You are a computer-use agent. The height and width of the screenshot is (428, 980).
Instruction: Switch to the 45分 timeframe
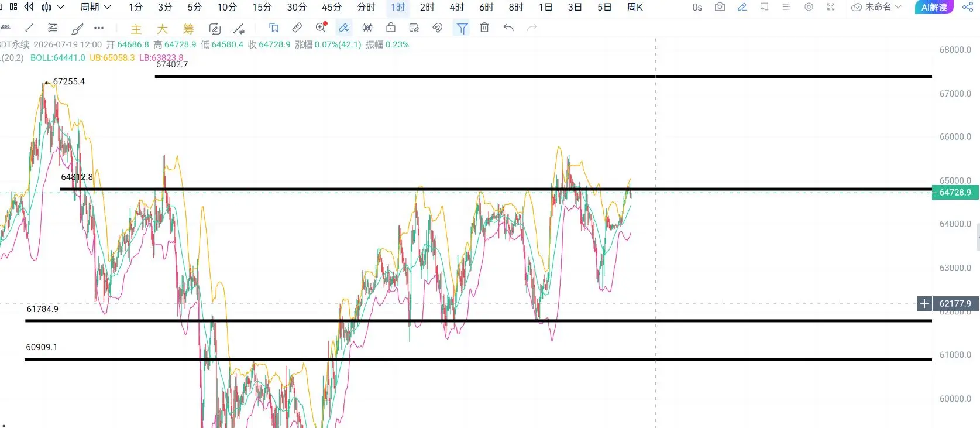click(332, 7)
